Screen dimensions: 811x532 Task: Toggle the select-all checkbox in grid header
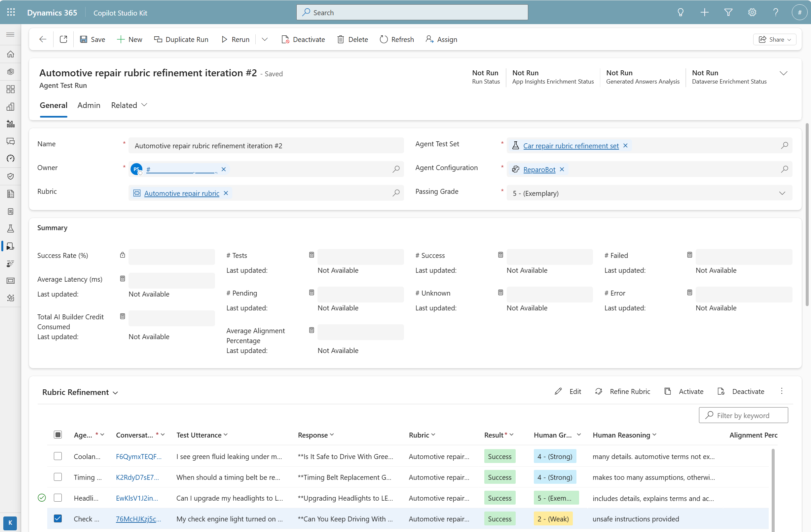pyautogui.click(x=58, y=435)
